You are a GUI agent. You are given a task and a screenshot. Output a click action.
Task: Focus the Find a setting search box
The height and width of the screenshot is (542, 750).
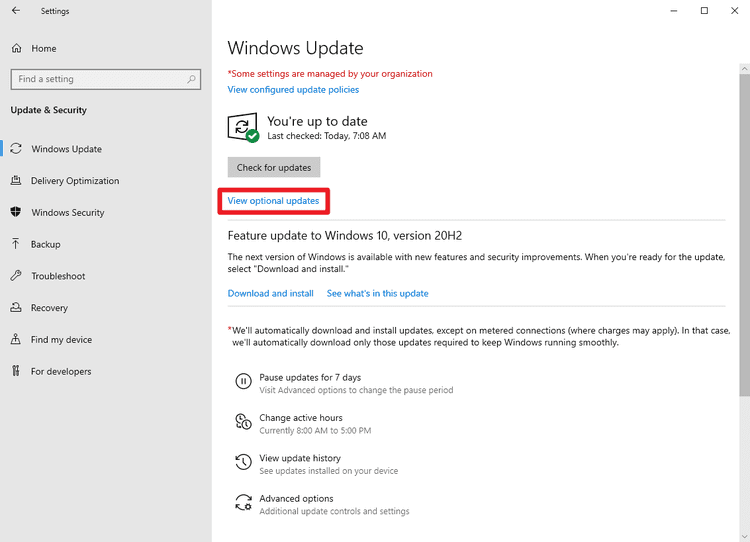(x=106, y=79)
